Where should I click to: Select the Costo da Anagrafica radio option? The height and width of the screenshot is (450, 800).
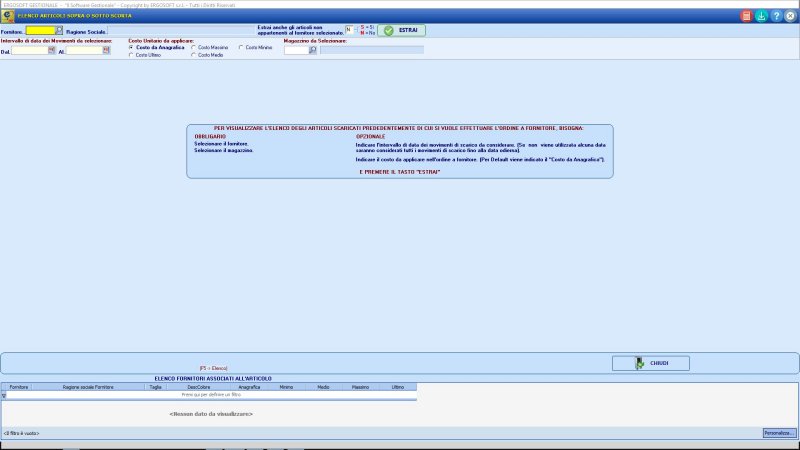pyautogui.click(x=131, y=47)
